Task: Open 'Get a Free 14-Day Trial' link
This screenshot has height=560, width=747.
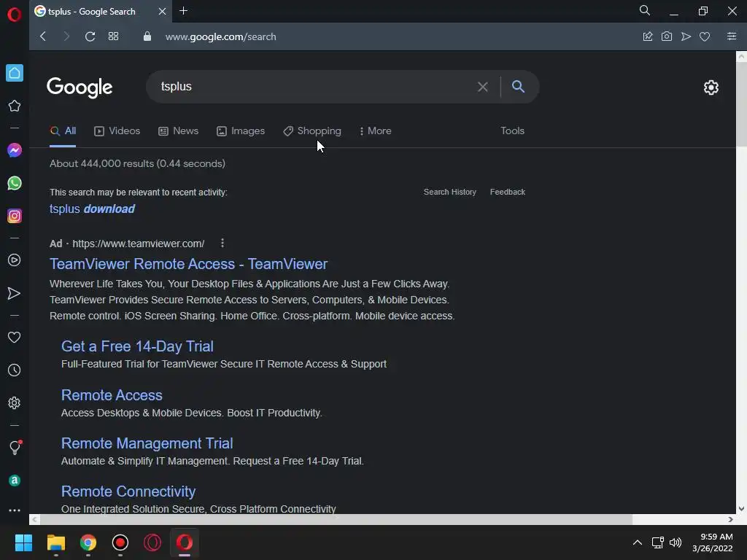Action: pyautogui.click(x=137, y=346)
